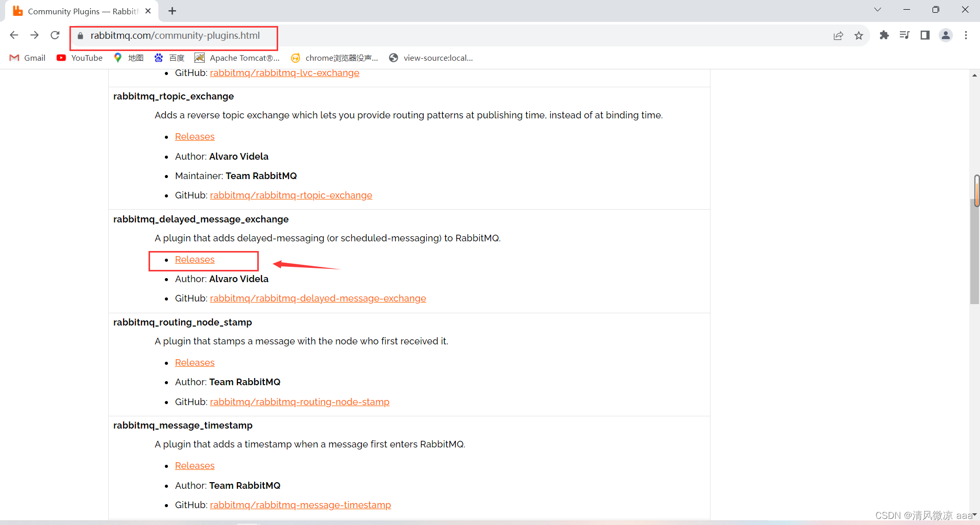The image size is (980, 525).
Task: Go back to the previous page
Action: [14, 35]
